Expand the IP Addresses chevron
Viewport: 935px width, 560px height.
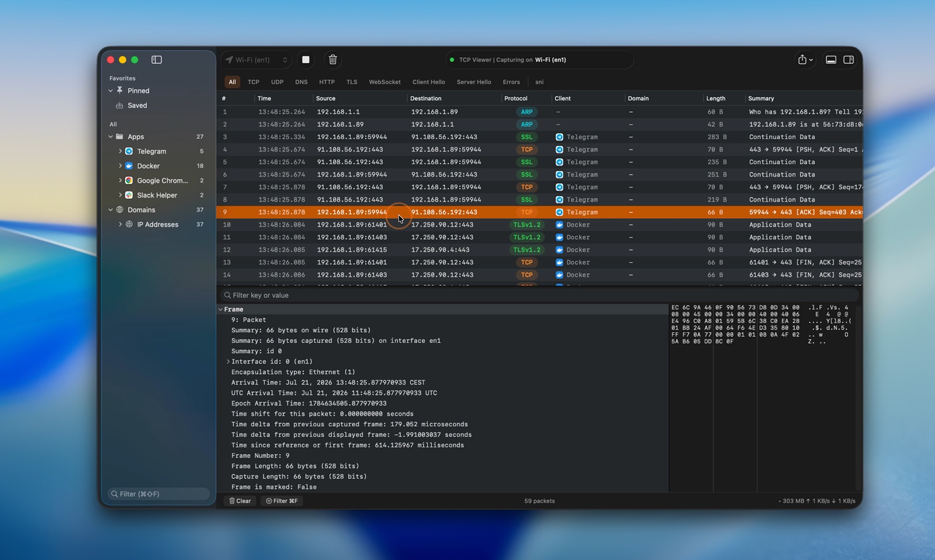point(120,224)
